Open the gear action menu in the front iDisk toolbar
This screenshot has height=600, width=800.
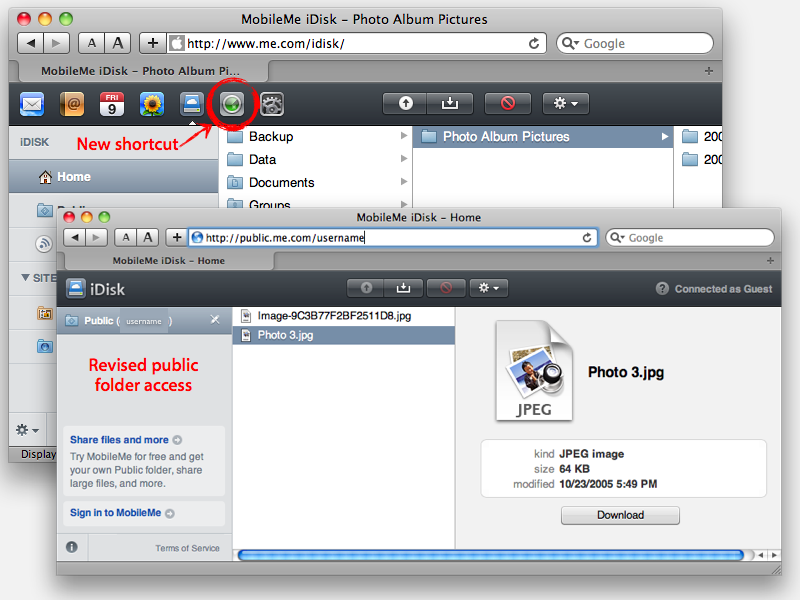[488, 288]
